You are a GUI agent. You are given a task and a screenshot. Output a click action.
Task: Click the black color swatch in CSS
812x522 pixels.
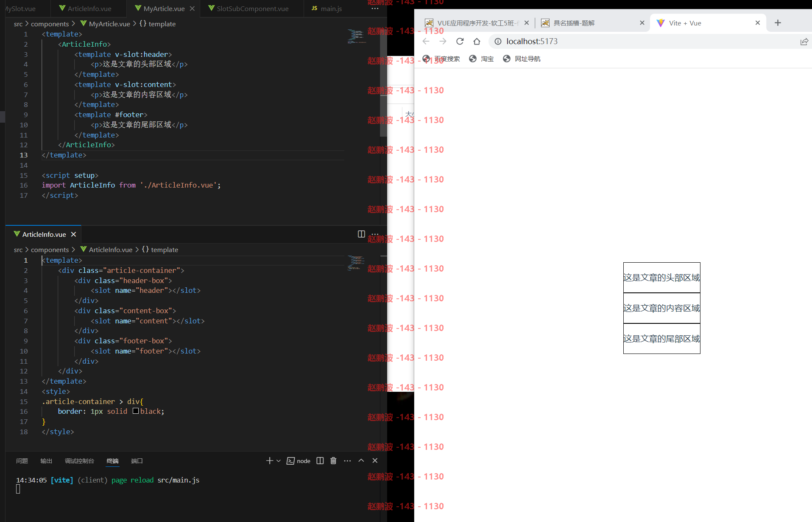pos(136,411)
